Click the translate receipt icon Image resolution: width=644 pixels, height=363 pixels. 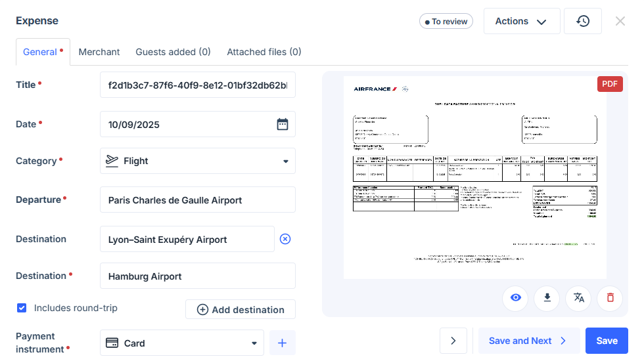pos(579,298)
